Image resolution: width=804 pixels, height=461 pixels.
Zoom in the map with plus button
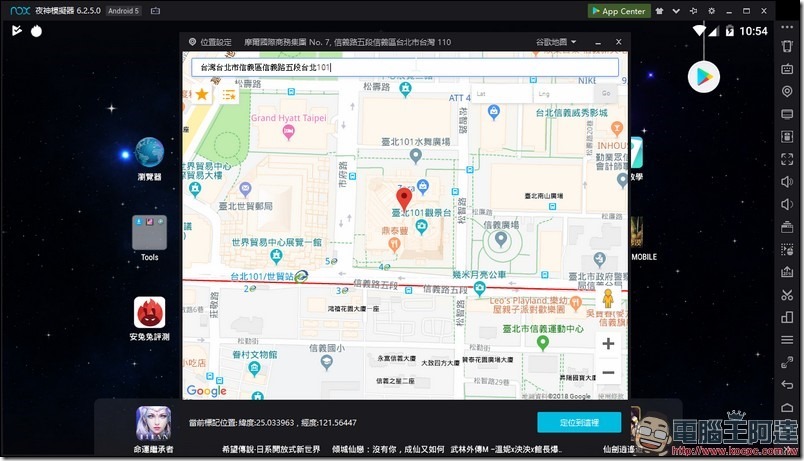pyautogui.click(x=608, y=344)
